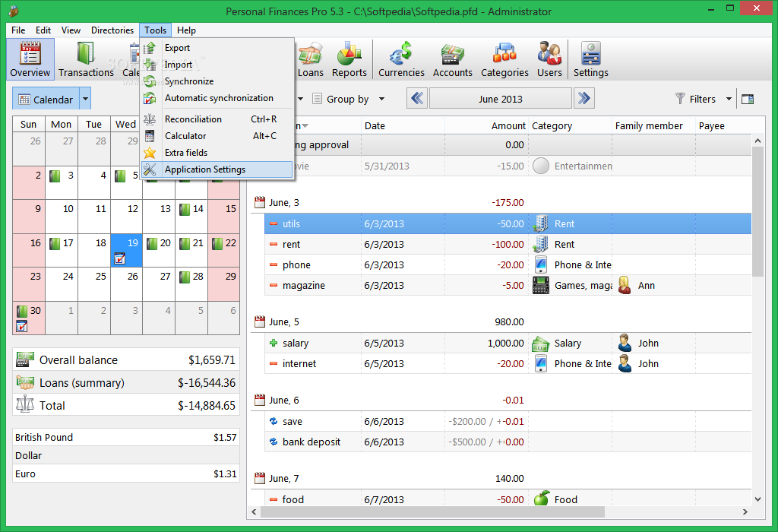Click the horizontal scrollbar right arrow
The width and height of the screenshot is (778, 532).
coord(745,511)
